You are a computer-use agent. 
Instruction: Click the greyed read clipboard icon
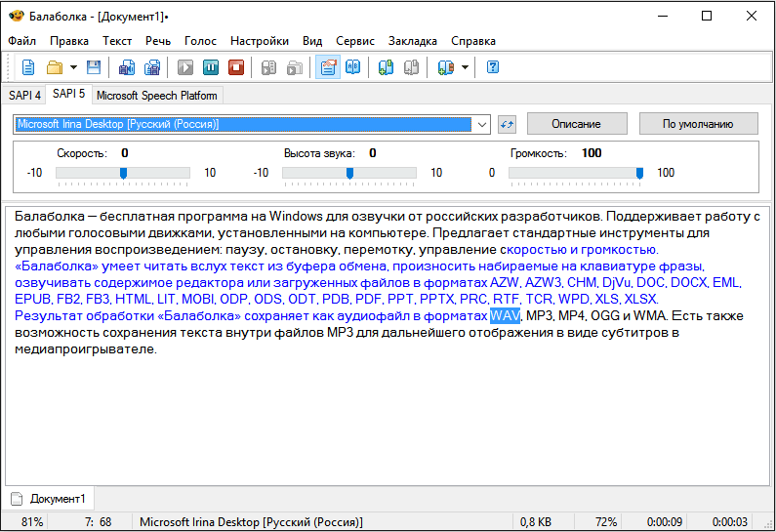pos(295,67)
